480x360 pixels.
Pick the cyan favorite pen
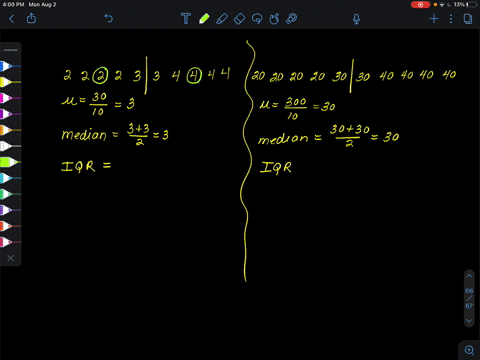coord(10,178)
